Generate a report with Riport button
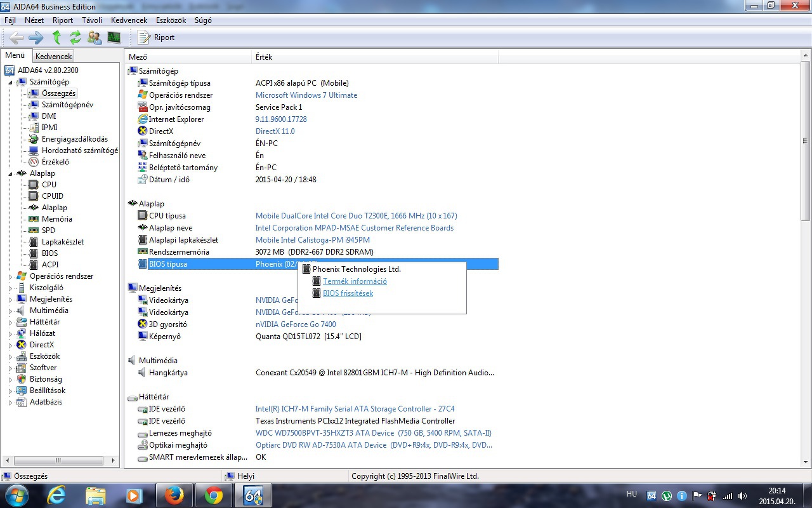Screen dimensions: 812x508 click(156, 37)
